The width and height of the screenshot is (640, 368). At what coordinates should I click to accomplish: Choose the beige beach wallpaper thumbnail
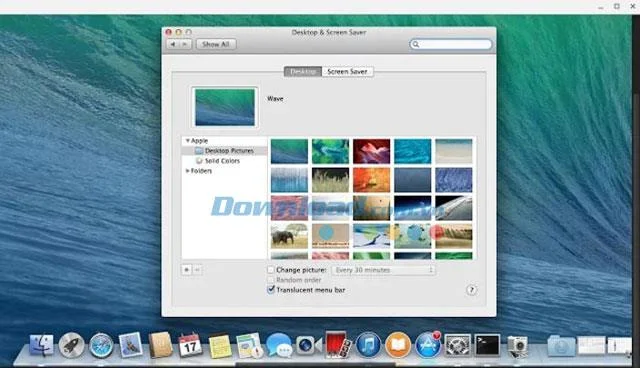coord(453,151)
